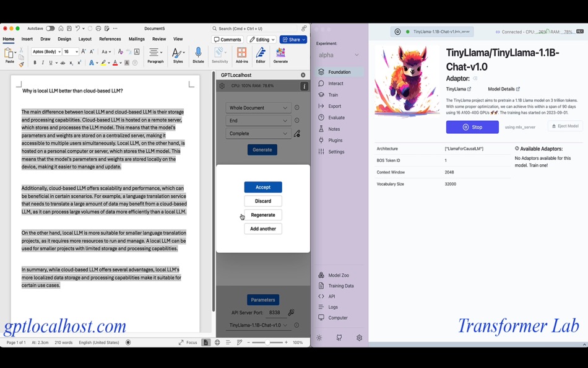588x368 pixels.
Task: Switch to the Layout ribbon tab
Action: (85, 39)
